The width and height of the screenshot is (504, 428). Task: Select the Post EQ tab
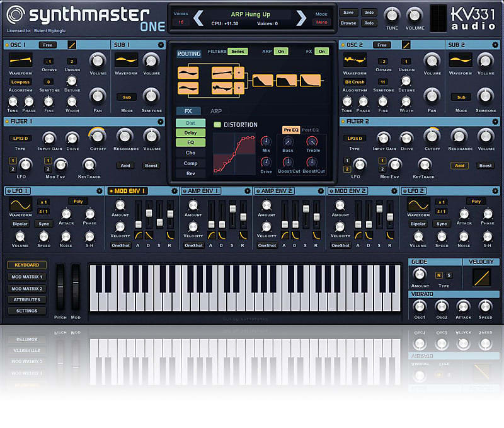(x=311, y=129)
